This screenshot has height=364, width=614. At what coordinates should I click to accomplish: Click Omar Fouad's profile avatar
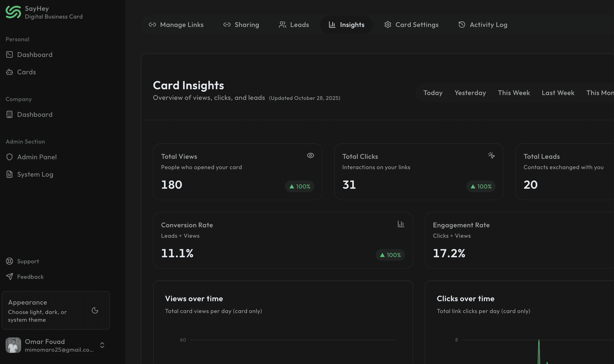[13, 345]
